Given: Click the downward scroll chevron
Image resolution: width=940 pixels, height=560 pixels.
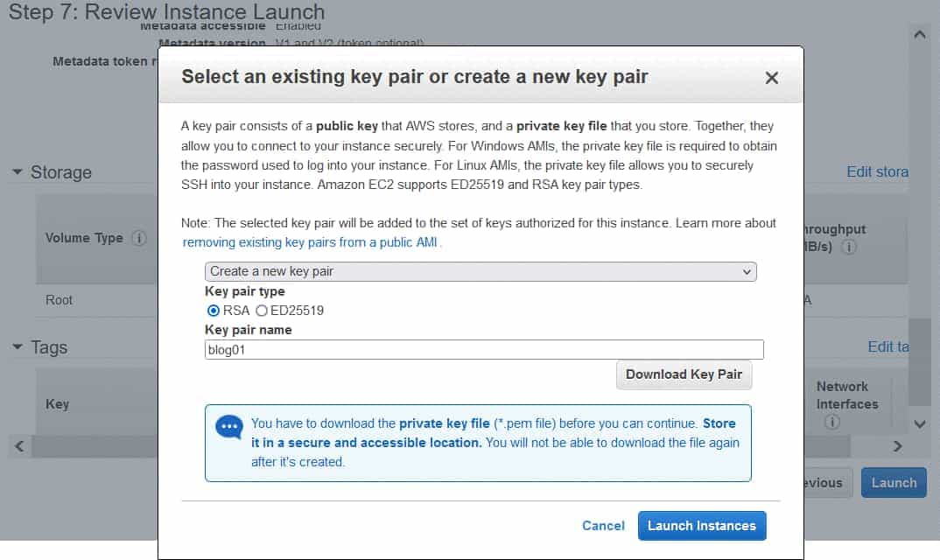Looking at the screenshot, I should click(x=919, y=423).
